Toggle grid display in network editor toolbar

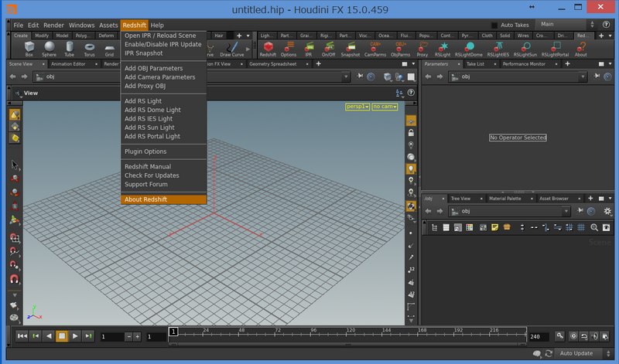581,227
